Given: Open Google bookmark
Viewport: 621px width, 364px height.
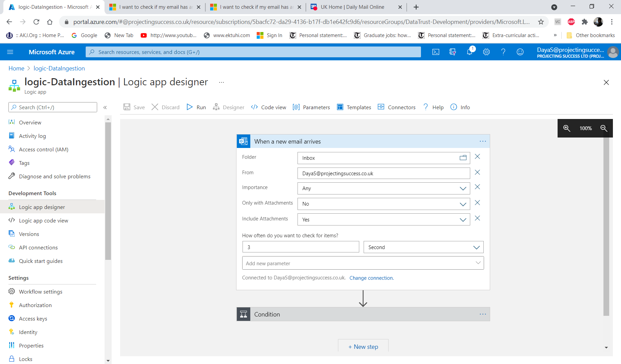Looking at the screenshot, I should 84,35.
